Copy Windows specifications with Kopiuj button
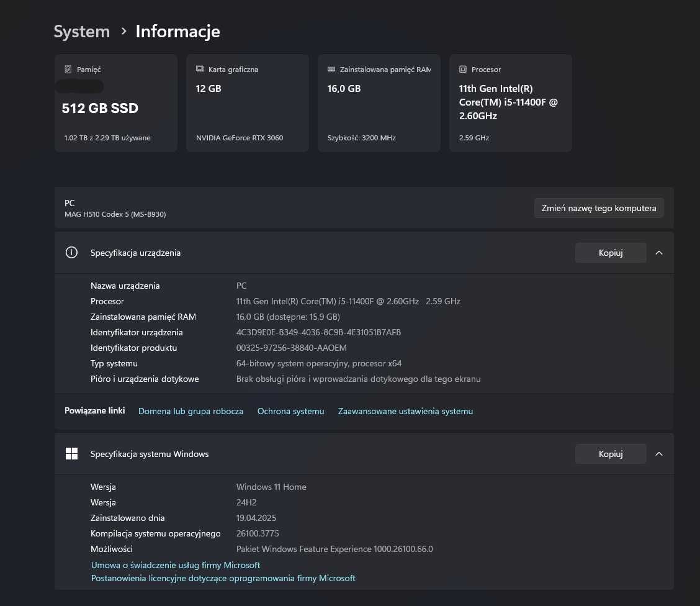 (610, 454)
